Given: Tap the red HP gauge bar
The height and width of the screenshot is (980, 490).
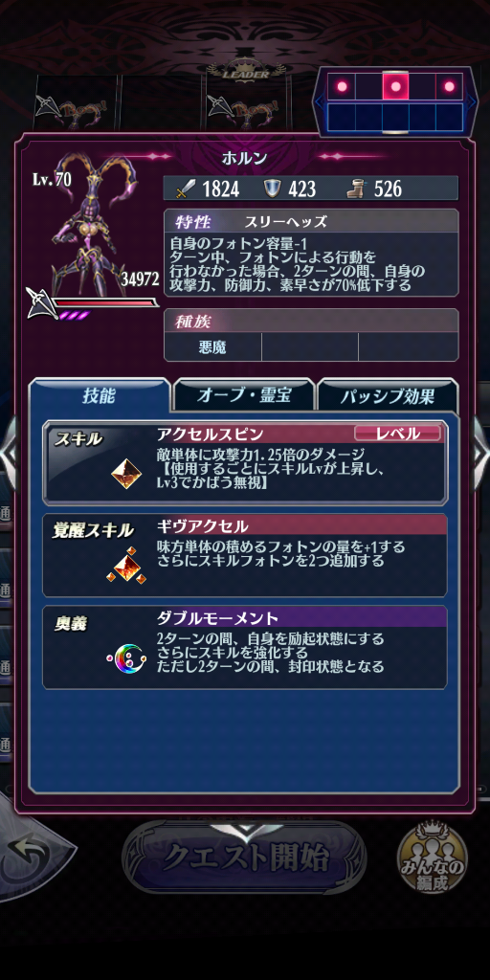Looking at the screenshot, I should (x=106, y=303).
